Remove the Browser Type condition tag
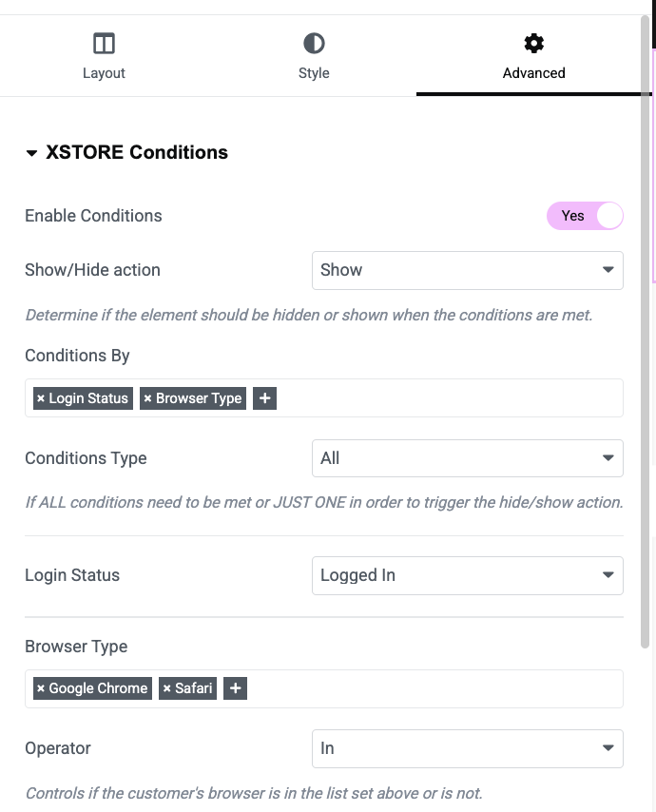Image resolution: width=656 pixels, height=812 pixels. (x=148, y=398)
